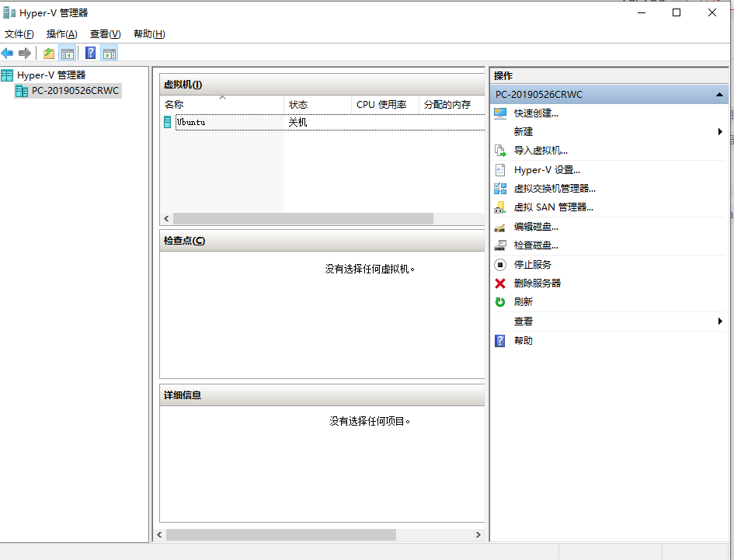The height and width of the screenshot is (560, 734).
Task: Click the 检查磁盘 icon
Action: point(500,245)
